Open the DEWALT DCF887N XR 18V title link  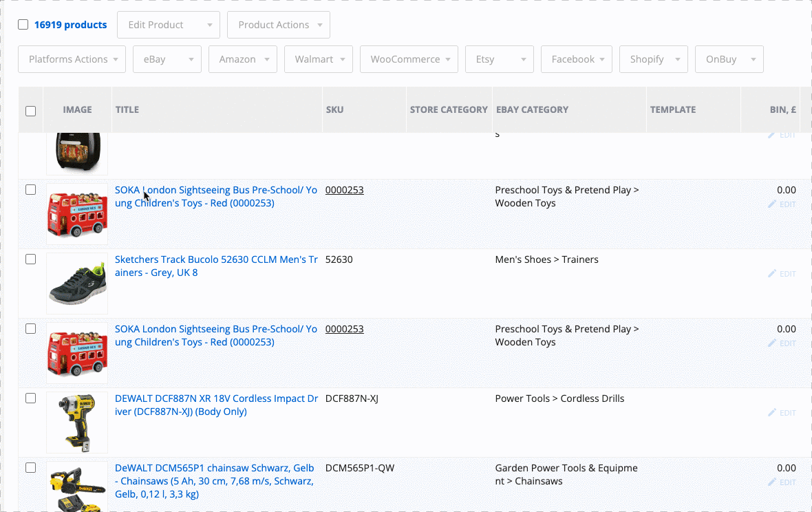[x=217, y=405]
